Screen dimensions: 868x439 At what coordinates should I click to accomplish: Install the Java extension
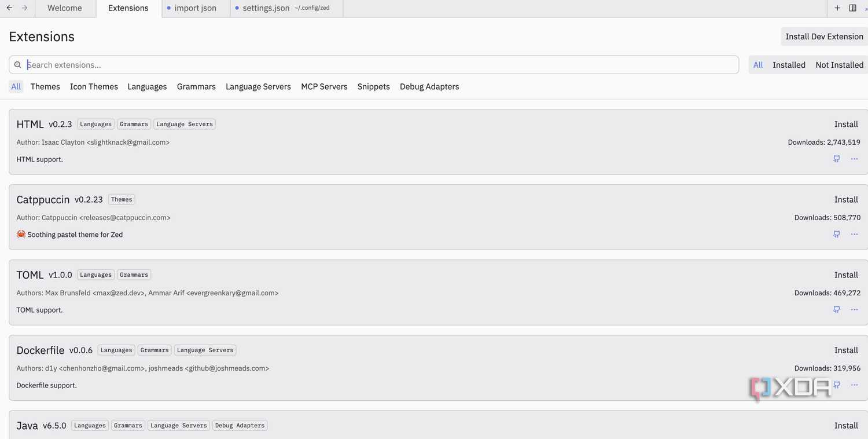click(x=846, y=425)
